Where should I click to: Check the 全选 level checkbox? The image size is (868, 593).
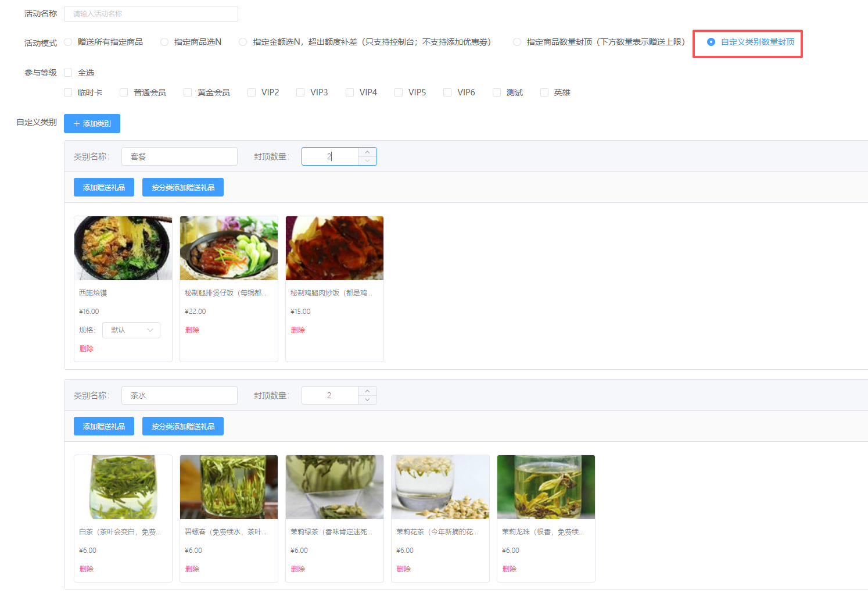(x=68, y=73)
